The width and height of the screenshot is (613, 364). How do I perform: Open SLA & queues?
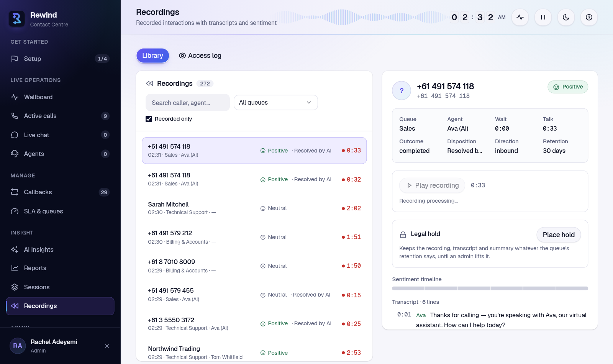coord(60,211)
